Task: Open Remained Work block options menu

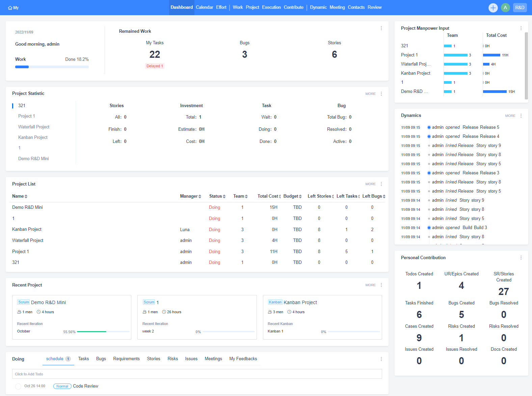Action: (381, 28)
